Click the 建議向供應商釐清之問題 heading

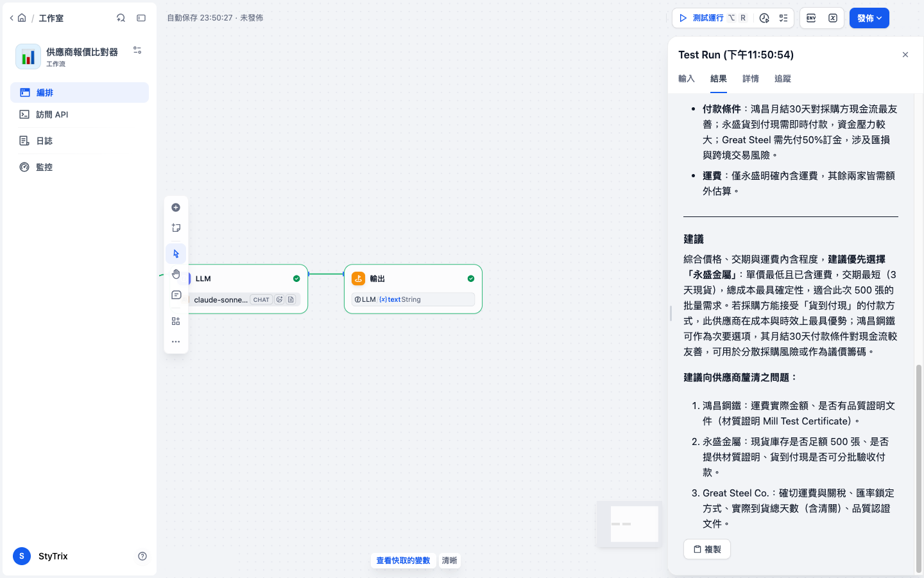click(740, 378)
